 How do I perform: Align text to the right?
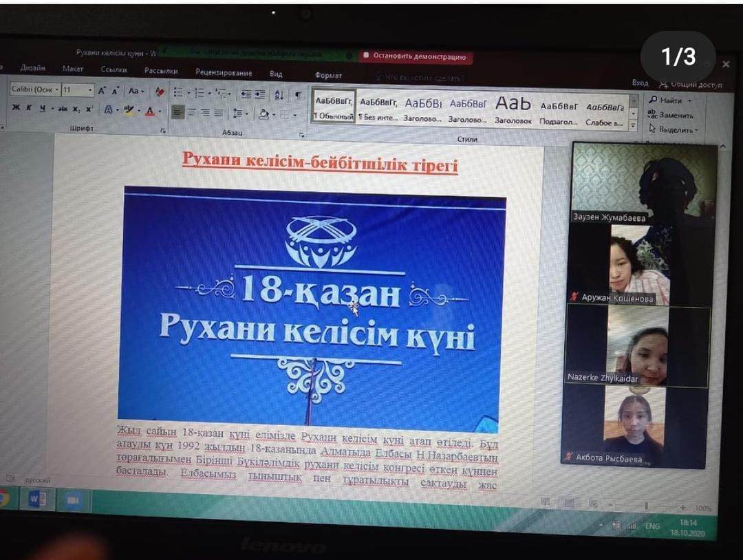pos(205,113)
